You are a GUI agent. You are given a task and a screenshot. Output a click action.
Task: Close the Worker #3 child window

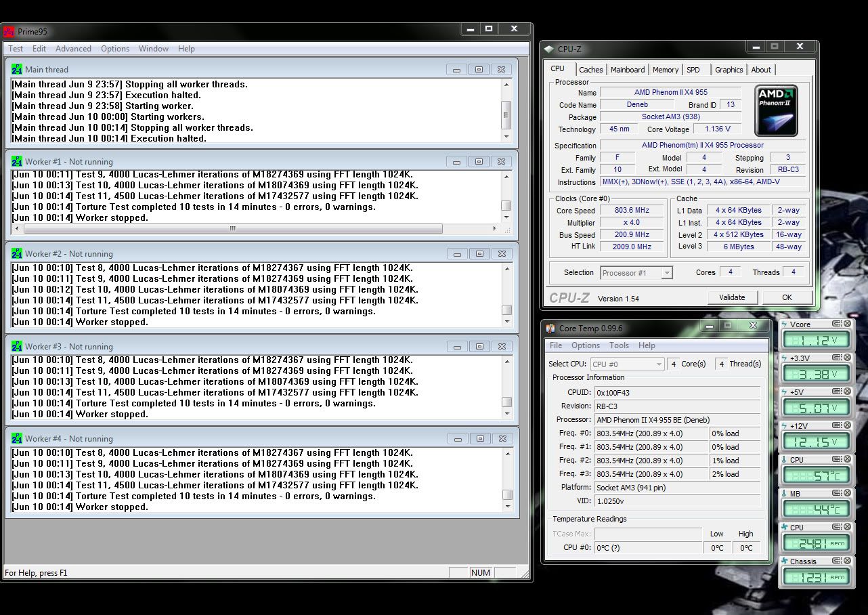click(502, 346)
